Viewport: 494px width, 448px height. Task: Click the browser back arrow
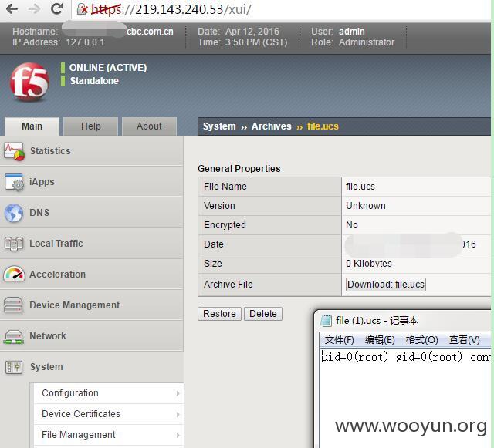tap(12, 8)
